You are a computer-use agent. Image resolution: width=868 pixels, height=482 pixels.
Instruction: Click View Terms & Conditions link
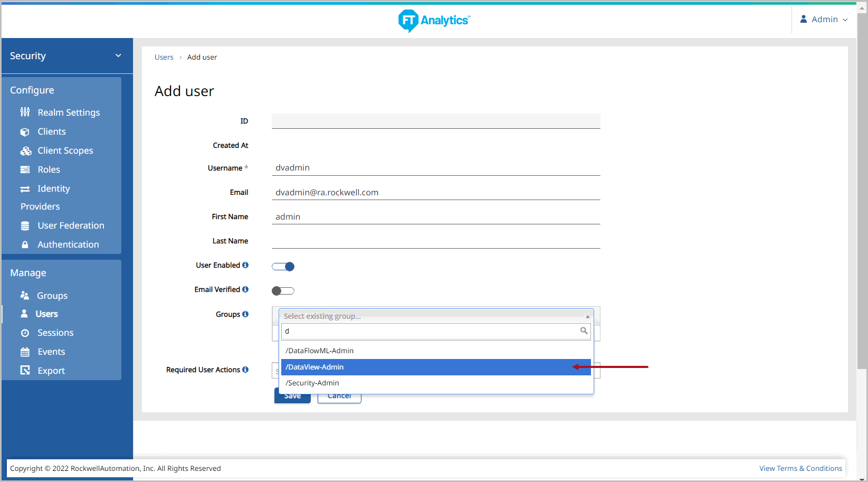tap(800, 468)
